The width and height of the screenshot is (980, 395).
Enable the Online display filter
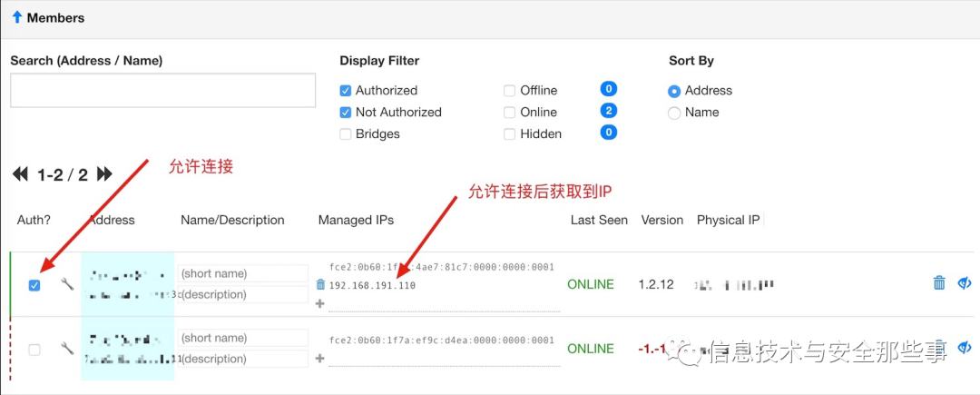click(x=509, y=113)
